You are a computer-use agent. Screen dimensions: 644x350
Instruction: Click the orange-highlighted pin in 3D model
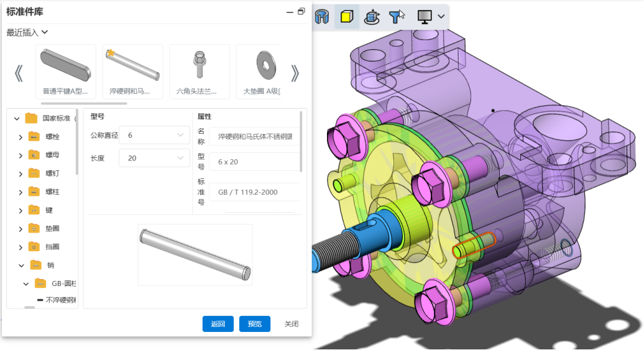tap(474, 245)
